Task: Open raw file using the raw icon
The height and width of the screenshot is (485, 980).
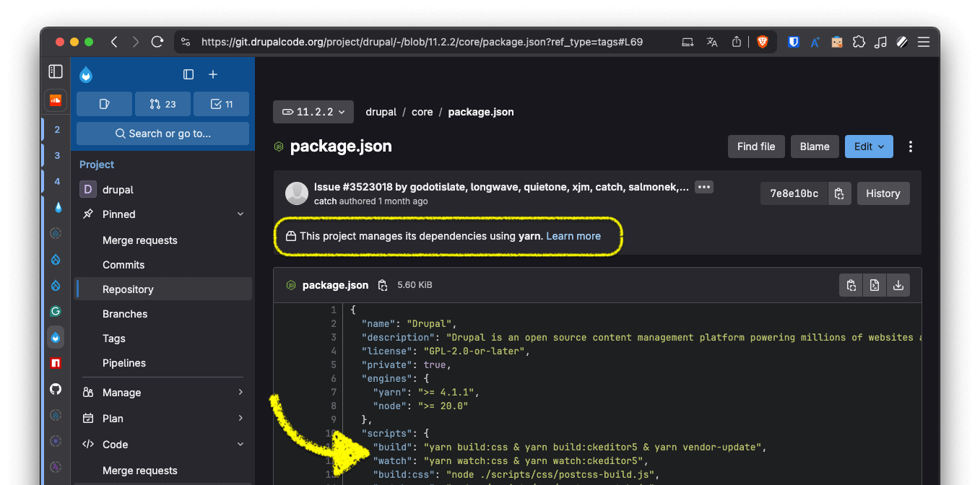Action: pyautogui.click(x=874, y=284)
